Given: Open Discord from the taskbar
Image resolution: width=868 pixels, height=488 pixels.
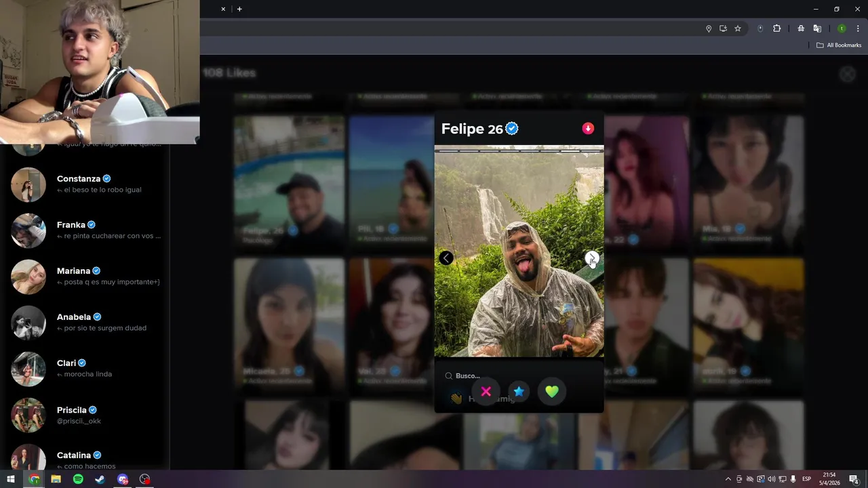Looking at the screenshot, I should coord(123,479).
